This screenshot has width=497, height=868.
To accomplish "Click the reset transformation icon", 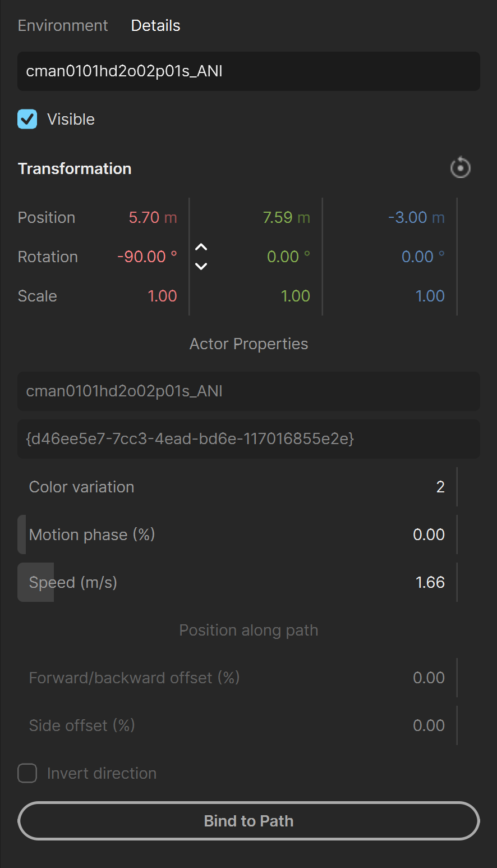I will pos(461,168).
